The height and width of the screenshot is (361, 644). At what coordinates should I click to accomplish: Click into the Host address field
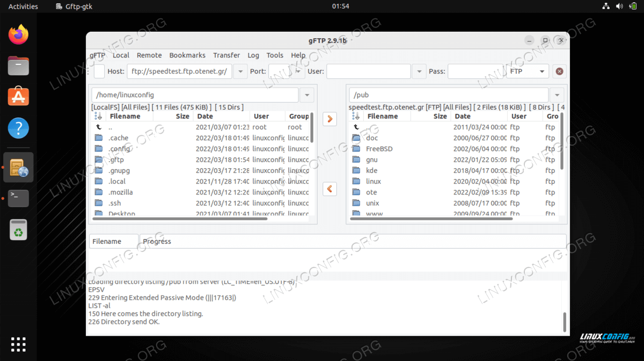click(179, 71)
